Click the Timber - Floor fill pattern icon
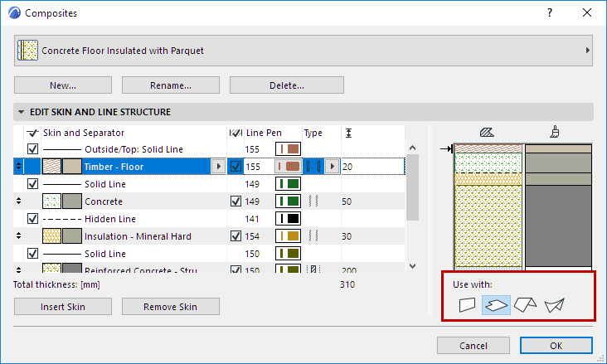 (51, 167)
